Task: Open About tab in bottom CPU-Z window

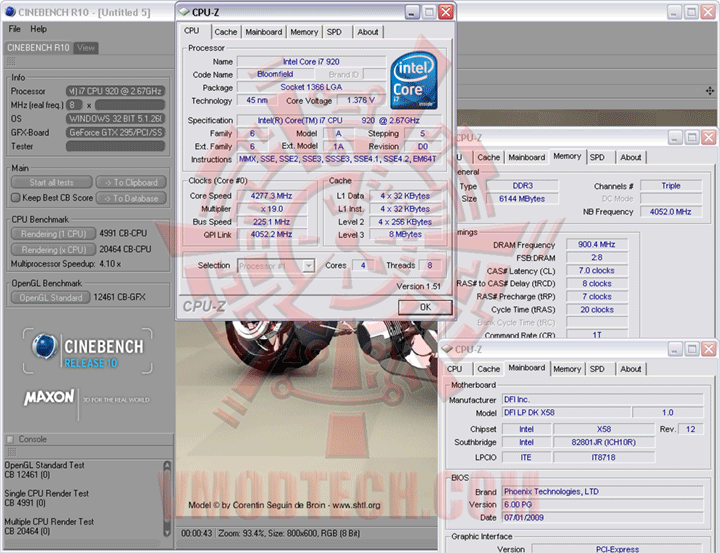Action: (x=630, y=369)
